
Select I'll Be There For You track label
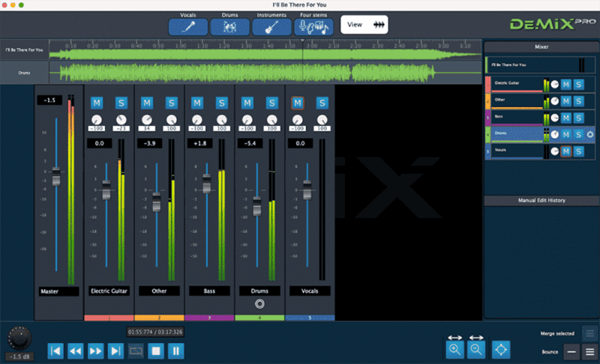(24, 50)
